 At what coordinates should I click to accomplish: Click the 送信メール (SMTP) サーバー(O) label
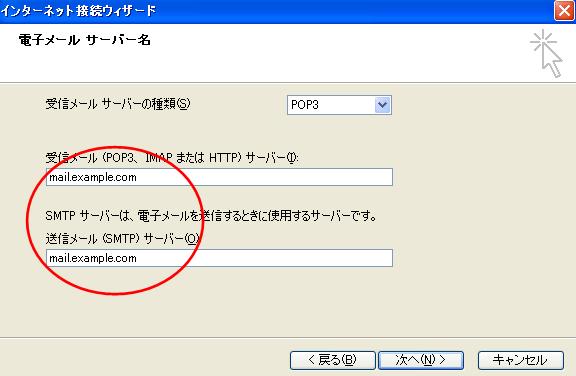123,239
